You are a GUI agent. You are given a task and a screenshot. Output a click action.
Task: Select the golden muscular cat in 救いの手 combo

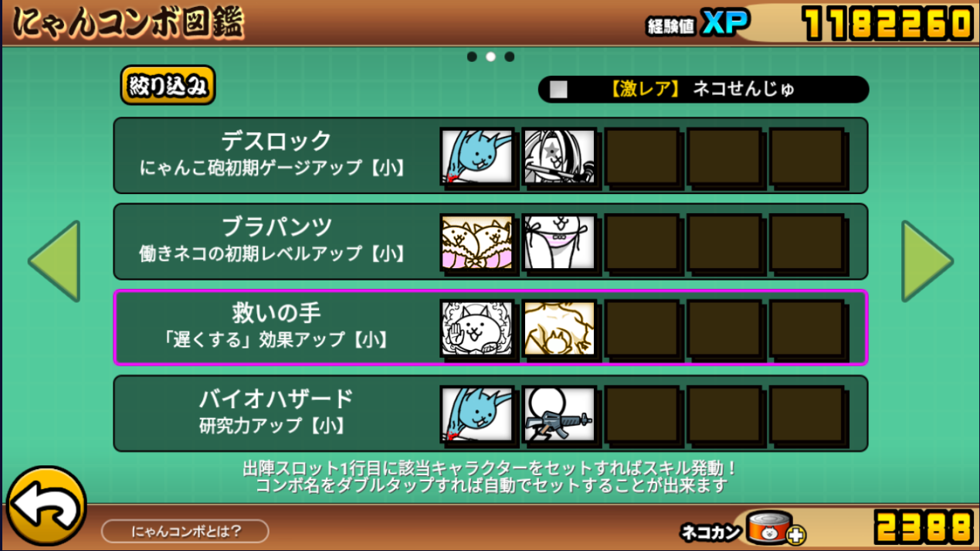[x=560, y=328]
